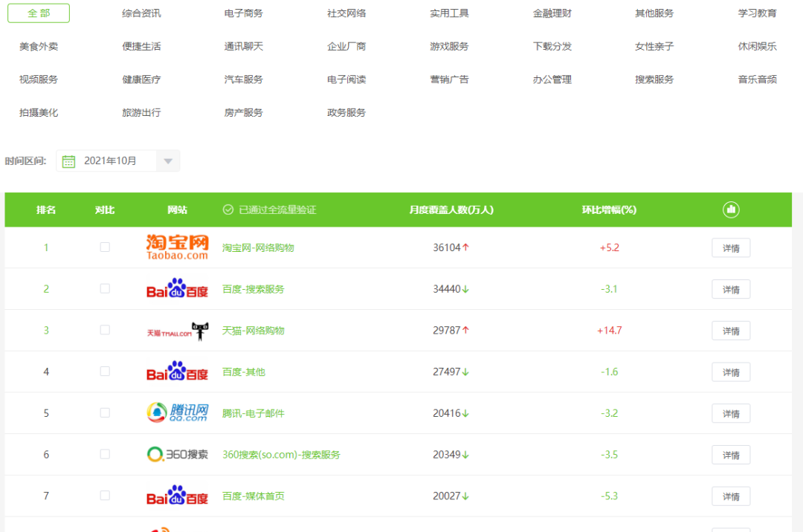Select the 游戏服务 category
The height and width of the screenshot is (532, 803).
tap(449, 47)
